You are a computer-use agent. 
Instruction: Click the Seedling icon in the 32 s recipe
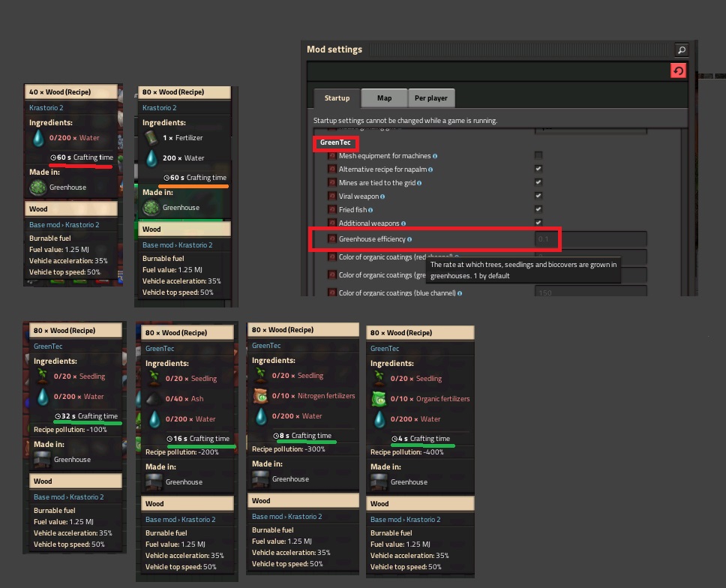point(43,376)
